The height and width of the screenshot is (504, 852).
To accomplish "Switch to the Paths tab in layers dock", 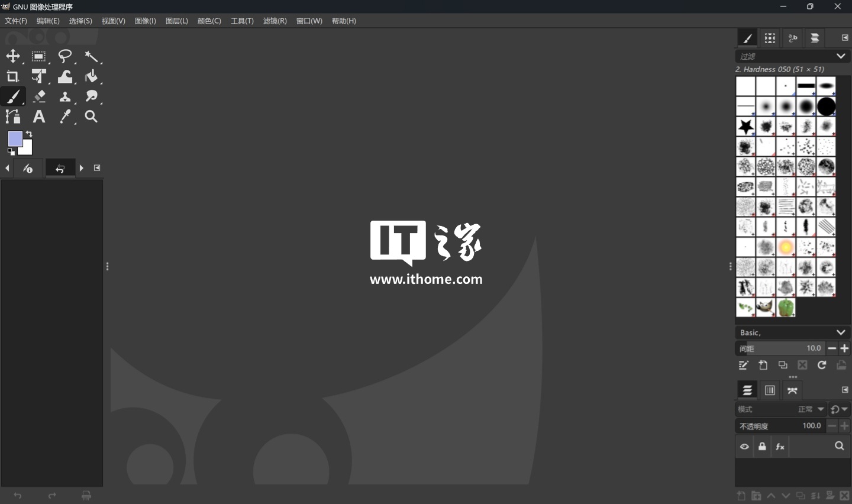I will pyautogui.click(x=792, y=390).
